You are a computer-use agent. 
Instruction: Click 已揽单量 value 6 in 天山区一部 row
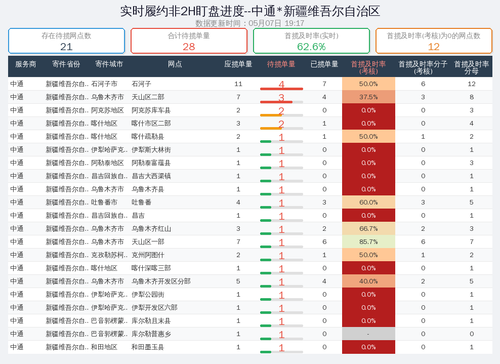(324, 242)
